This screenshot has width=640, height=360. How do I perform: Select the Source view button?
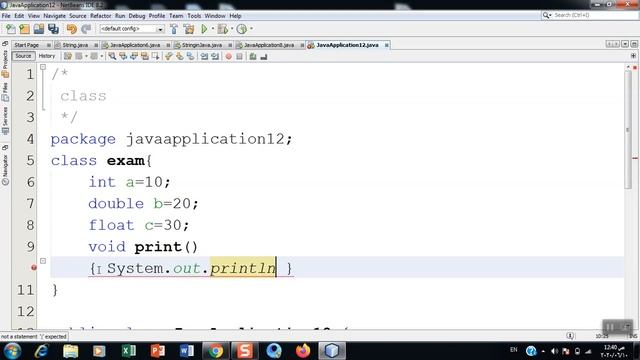point(23,56)
